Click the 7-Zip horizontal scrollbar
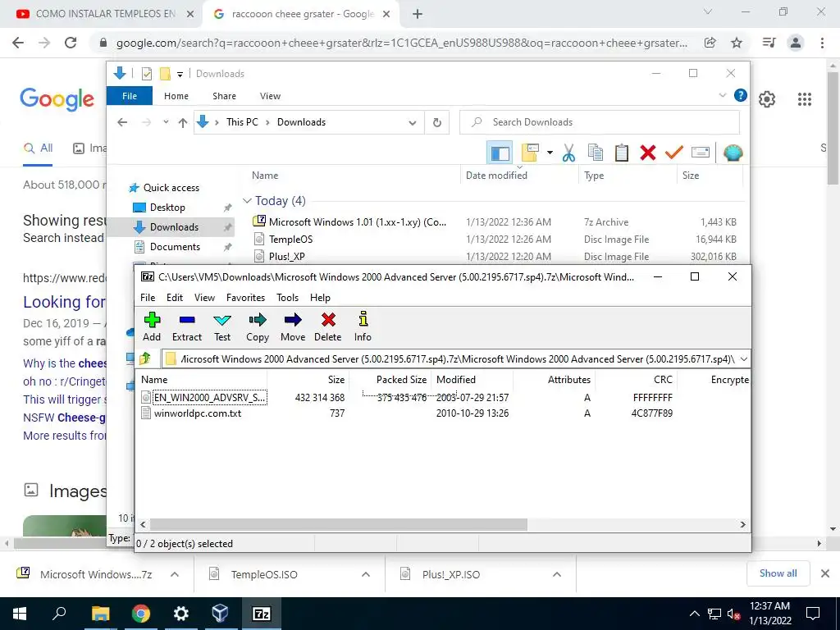840x630 pixels. pos(339,524)
